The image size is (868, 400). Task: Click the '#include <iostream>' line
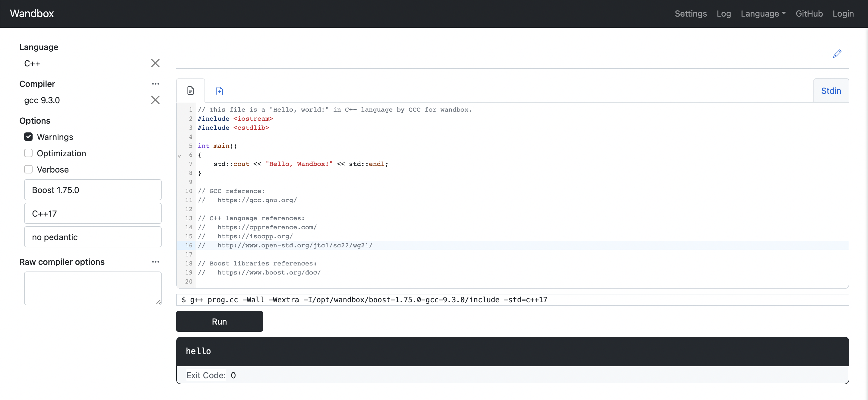click(235, 119)
